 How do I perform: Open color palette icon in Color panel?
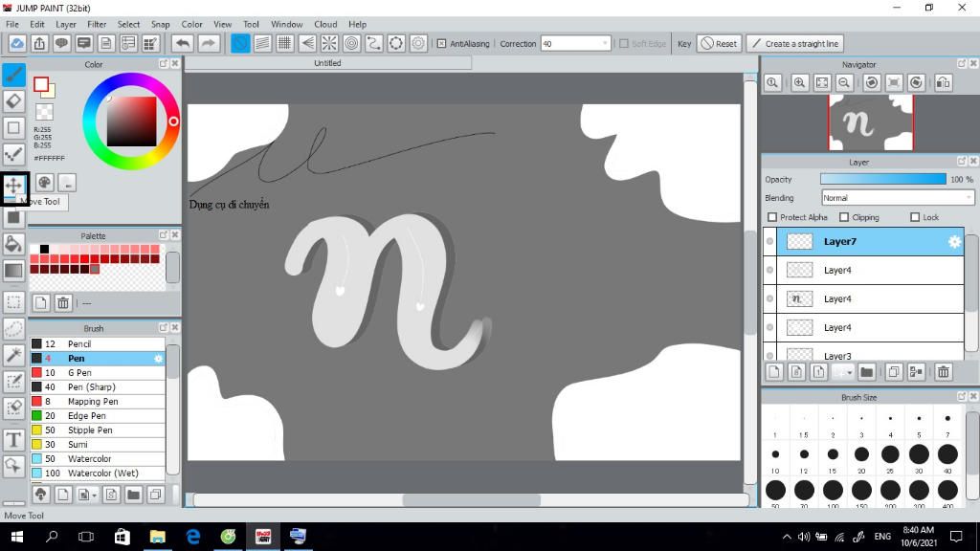click(44, 183)
